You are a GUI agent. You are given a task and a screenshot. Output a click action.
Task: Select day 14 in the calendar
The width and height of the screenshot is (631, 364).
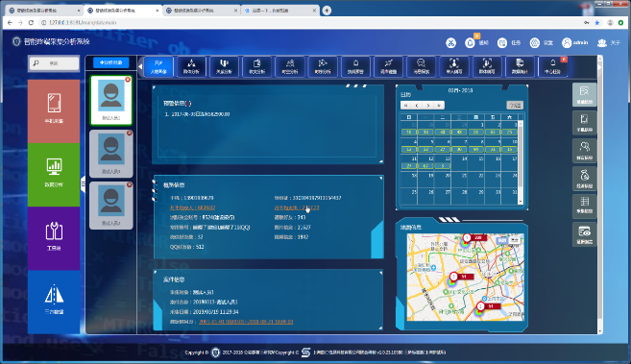[459, 164]
